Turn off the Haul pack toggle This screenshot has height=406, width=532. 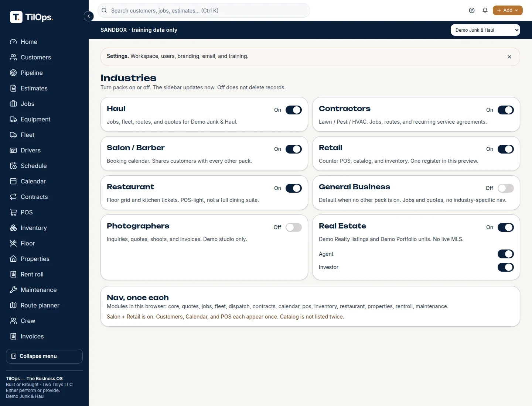pos(294,110)
